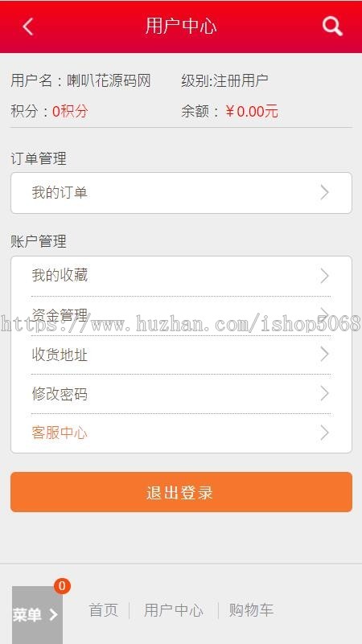Open 我的订单 row

click(x=181, y=193)
